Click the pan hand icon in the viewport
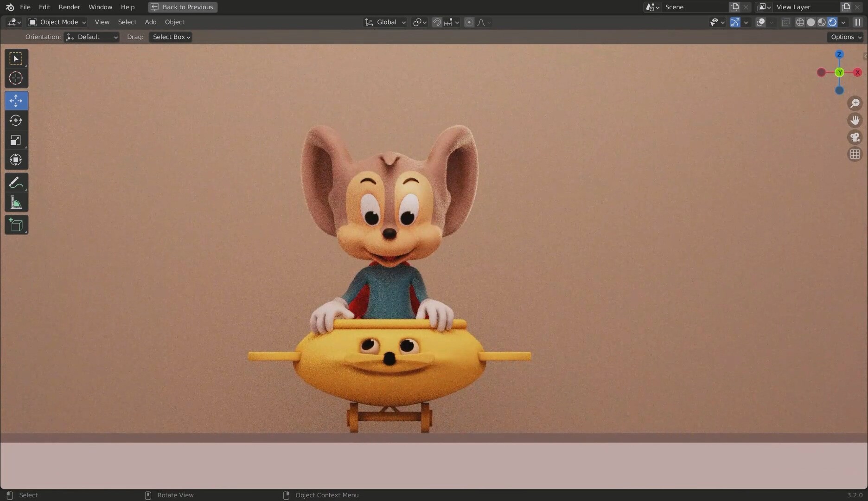This screenshot has height=501, width=868. pyautogui.click(x=855, y=120)
